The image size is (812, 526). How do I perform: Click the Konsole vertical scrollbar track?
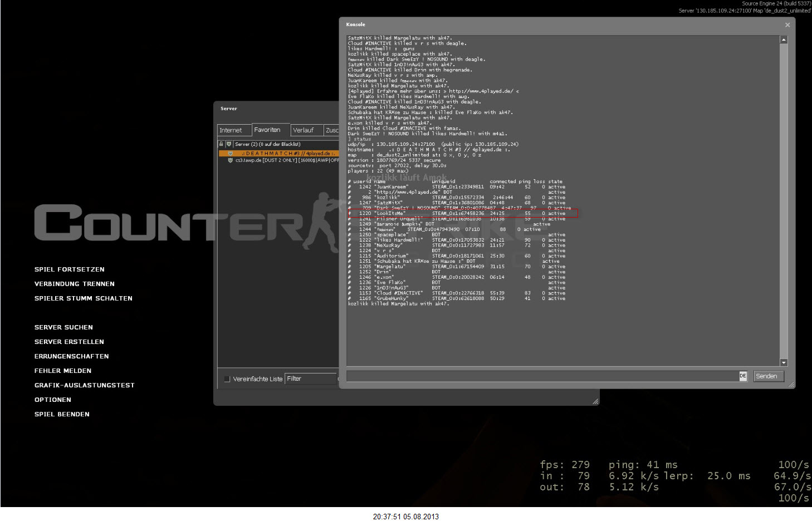(x=784, y=201)
